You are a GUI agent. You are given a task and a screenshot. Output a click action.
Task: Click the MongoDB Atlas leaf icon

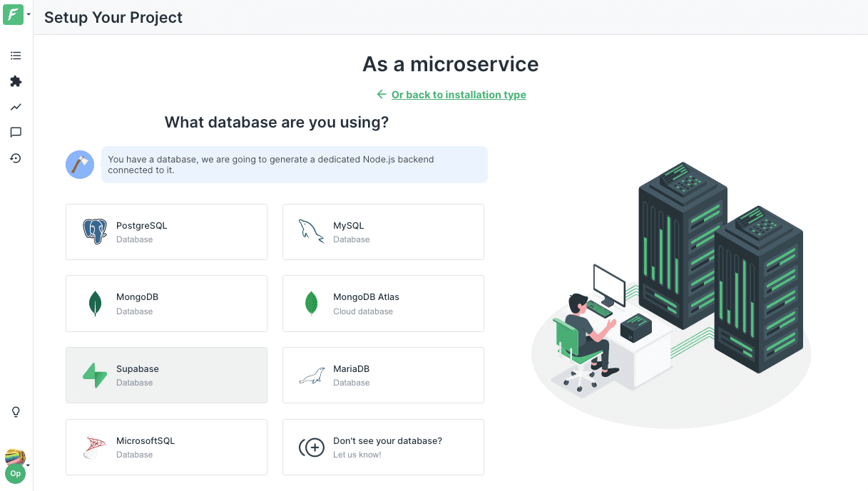[x=312, y=304]
